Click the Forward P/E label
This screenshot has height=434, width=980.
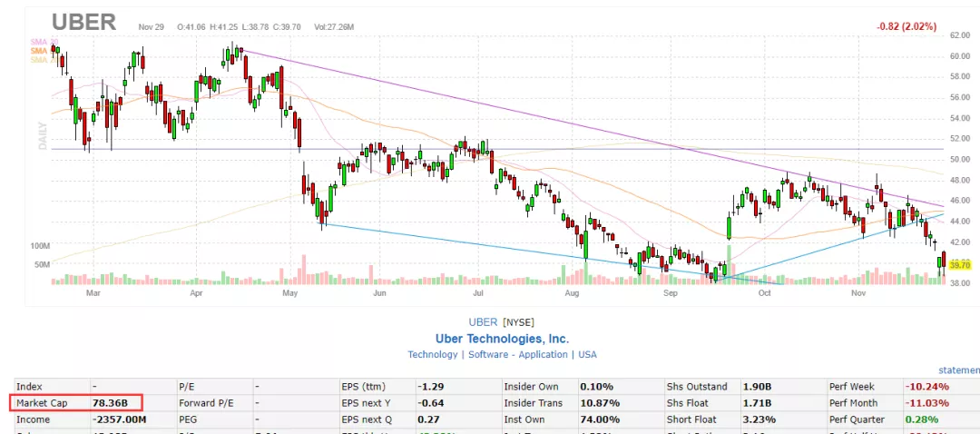pos(205,403)
